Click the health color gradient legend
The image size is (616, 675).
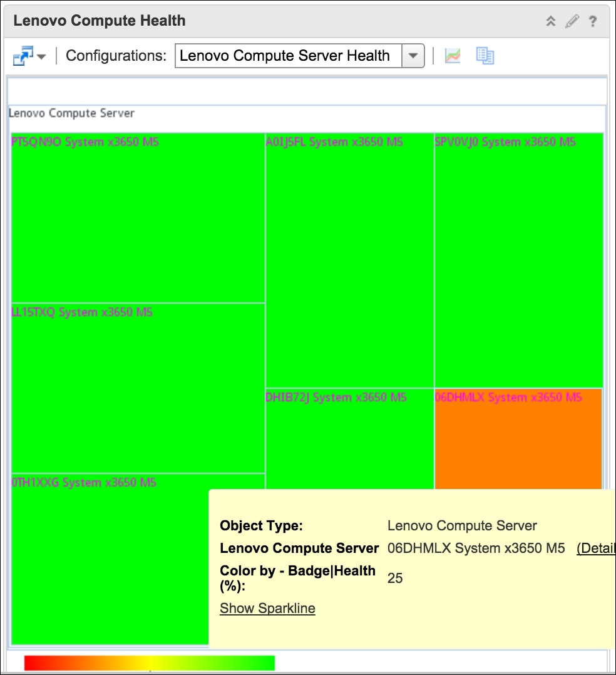pos(150,663)
